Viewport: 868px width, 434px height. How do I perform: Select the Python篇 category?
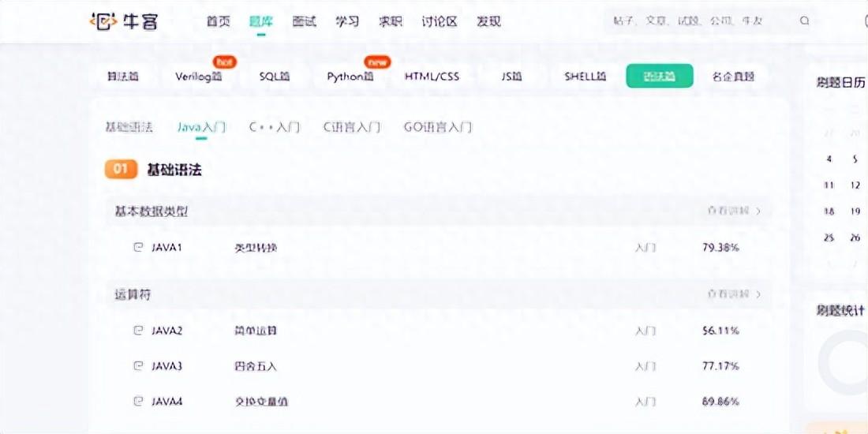point(350,77)
